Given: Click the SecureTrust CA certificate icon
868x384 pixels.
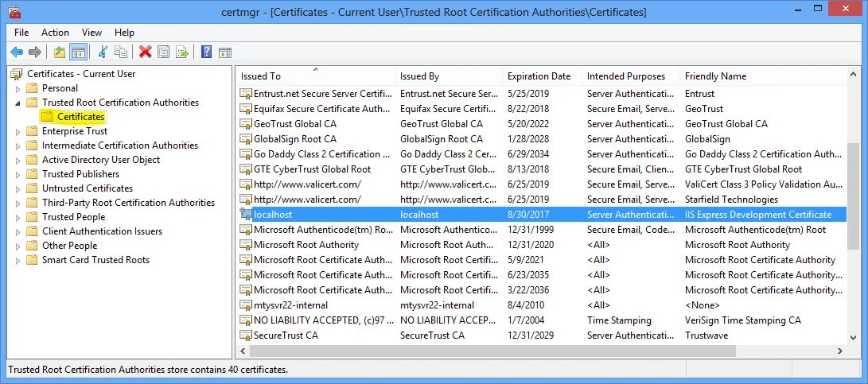Looking at the screenshot, I should pyautogui.click(x=245, y=336).
